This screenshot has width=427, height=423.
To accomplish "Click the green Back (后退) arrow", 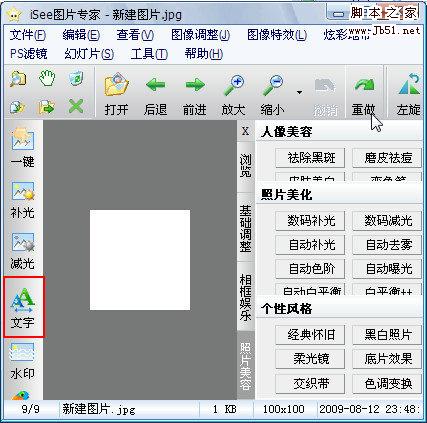I will point(155,85).
